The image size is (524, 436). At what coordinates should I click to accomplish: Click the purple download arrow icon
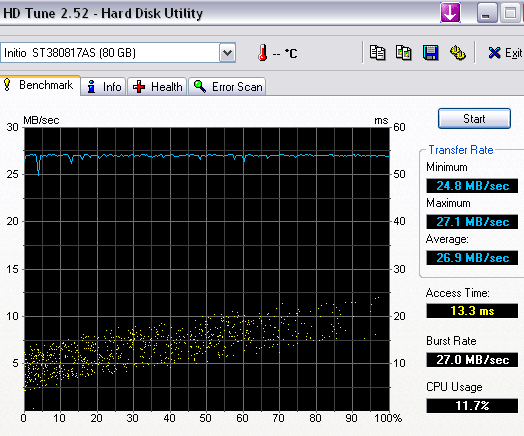(x=450, y=13)
